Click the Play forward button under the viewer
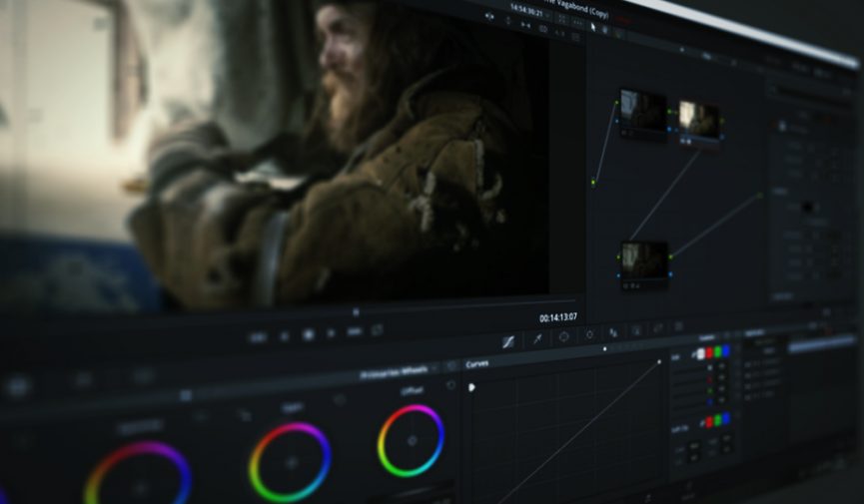The width and height of the screenshot is (864, 504). click(x=331, y=333)
